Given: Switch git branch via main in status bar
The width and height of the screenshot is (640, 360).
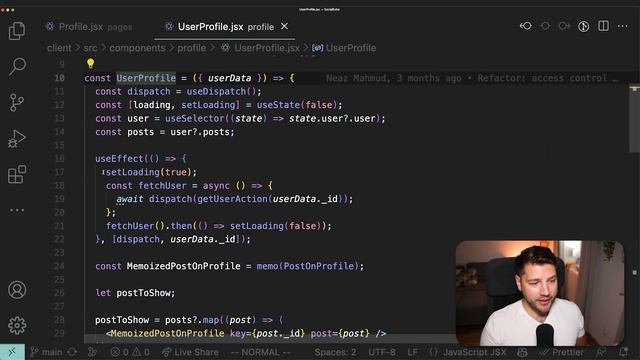Looking at the screenshot, I should tap(46, 352).
